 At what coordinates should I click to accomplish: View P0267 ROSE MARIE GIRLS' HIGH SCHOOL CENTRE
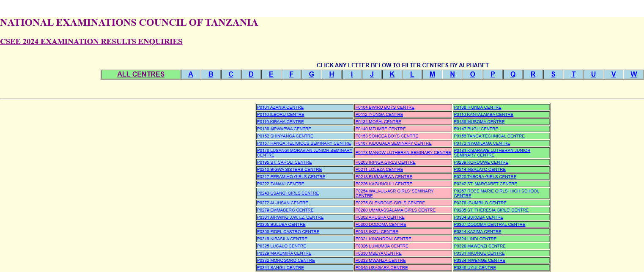(x=496, y=193)
